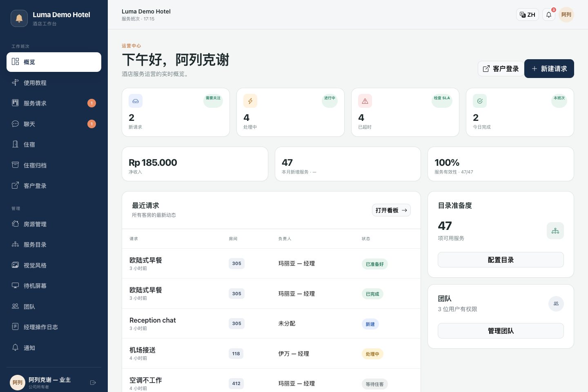Click the 阿列 avatar in the sidebar footer
The width and height of the screenshot is (588, 392).
(x=18, y=383)
